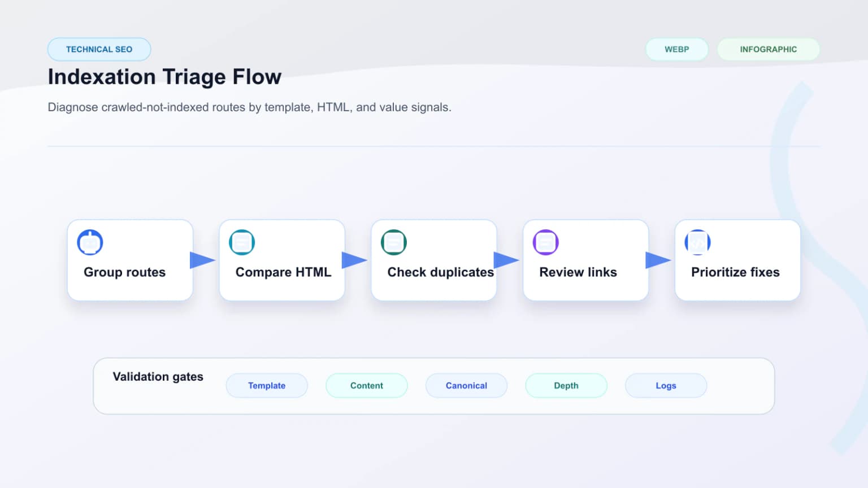Open the Compare HTML step card
868x488 pixels.
pos(282,260)
